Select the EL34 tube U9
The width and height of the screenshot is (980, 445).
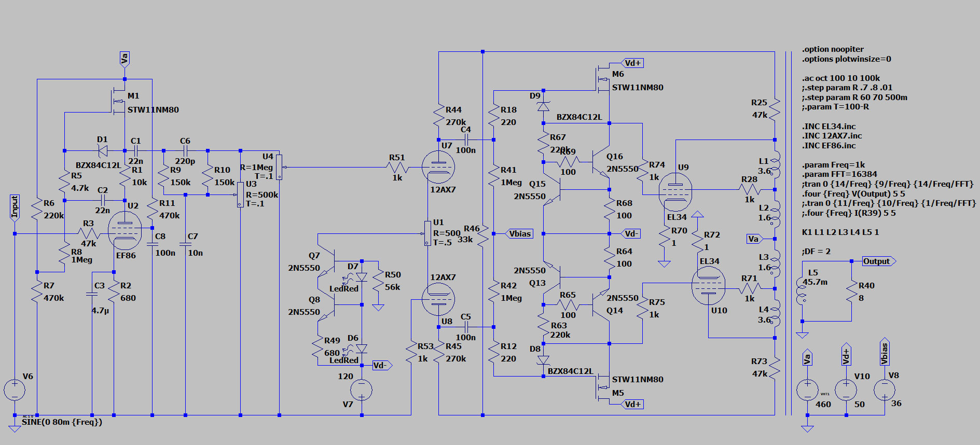coord(675,192)
